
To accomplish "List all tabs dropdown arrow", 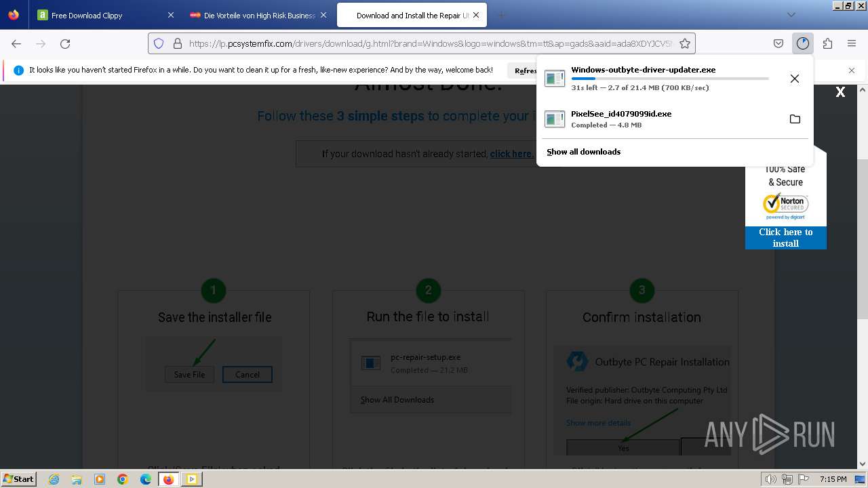I will tap(791, 15).
